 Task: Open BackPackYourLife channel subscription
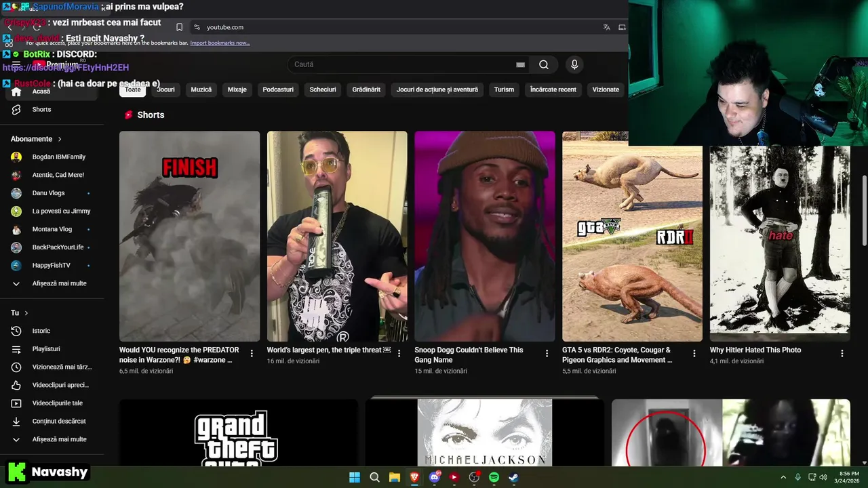tap(52, 247)
